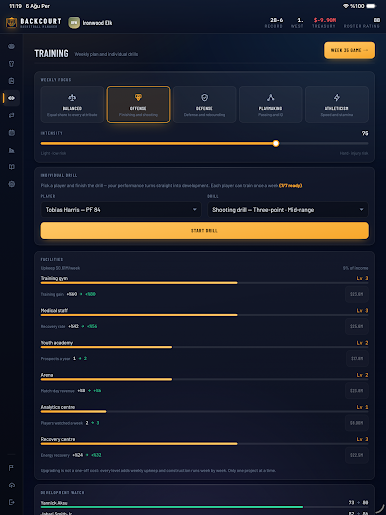Click the lightning bolt icon on Athleticism card

(337, 97)
